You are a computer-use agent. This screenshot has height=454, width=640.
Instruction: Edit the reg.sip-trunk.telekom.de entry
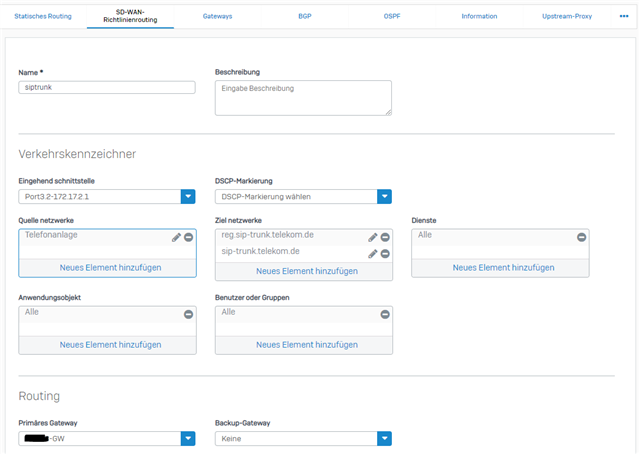tap(373, 237)
